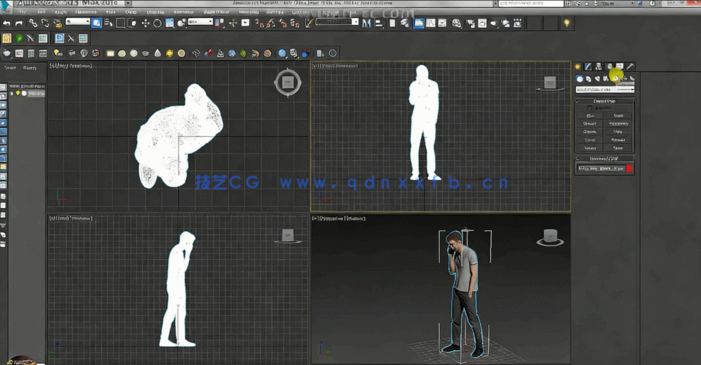Image resolution: width=701 pixels, height=365 pixels.
Task: Toggle the Window/Crossing selection mode
Action: [132, 23]
